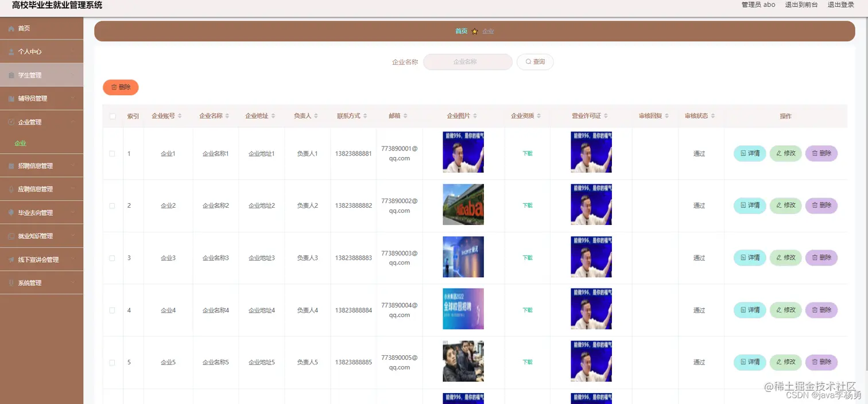Expand the 学生管理 menu arrow
Image resolution: width=868 pixels, height=404 pixels.
(x=72, y=75)
